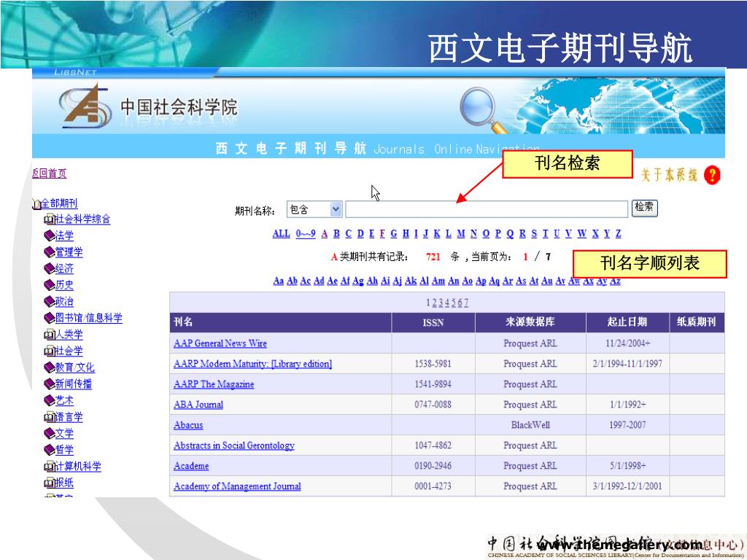Go to results page 4
This screenshot has width=747, height=560.
[x=447, y=303]
